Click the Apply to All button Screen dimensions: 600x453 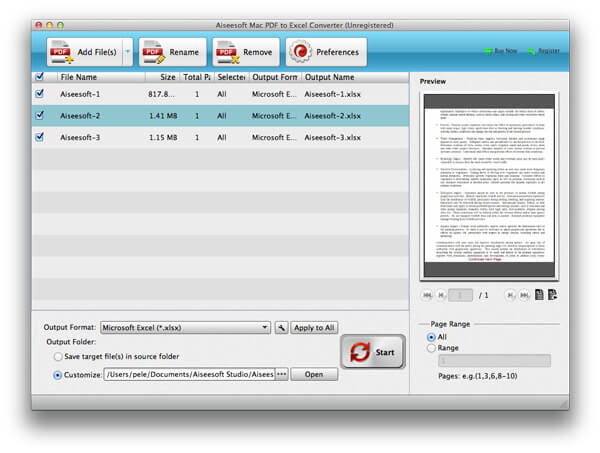coord(314,328)
